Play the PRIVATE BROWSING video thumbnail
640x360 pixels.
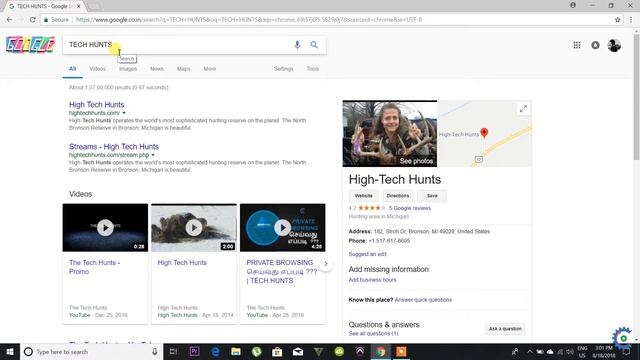click(282, 227)
